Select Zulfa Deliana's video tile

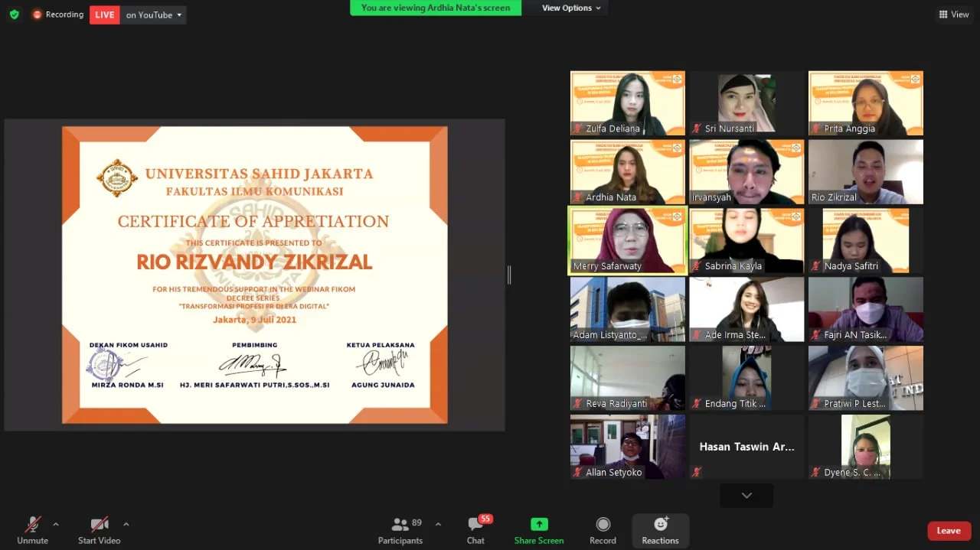[628, 103]
